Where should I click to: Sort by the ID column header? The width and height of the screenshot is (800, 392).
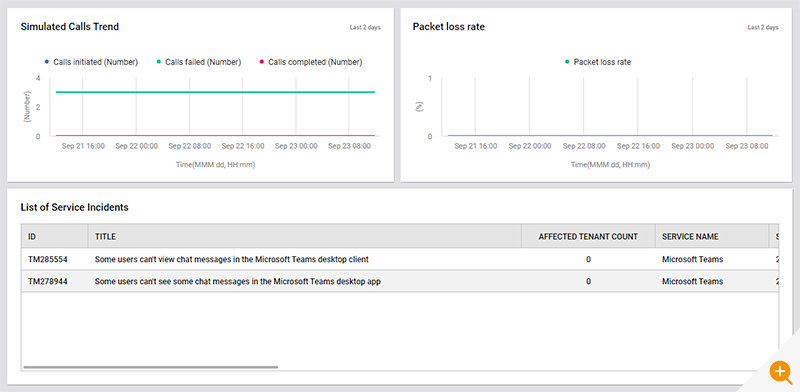point(54,236)
